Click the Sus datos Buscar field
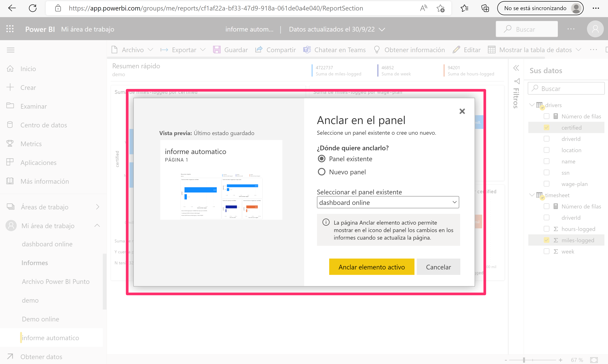The height and width of the screenshot is (364, 608). click(x=566, y=89)
